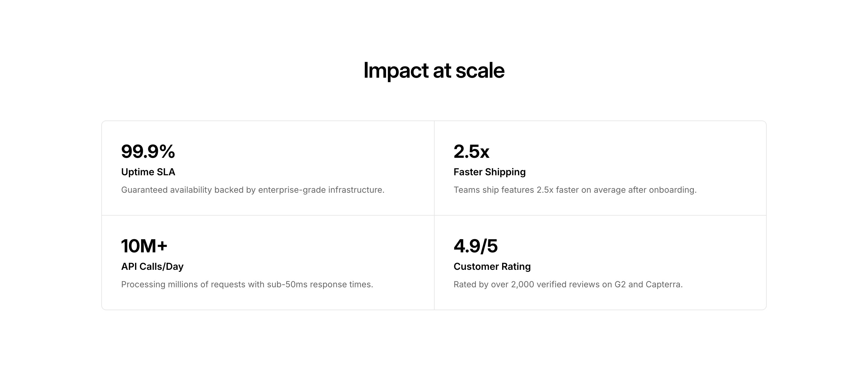The width and height of the screenshot is (868, 368).
Task: Click the word "infrastructure" in uptime description
Action: [x=356, y=190]
